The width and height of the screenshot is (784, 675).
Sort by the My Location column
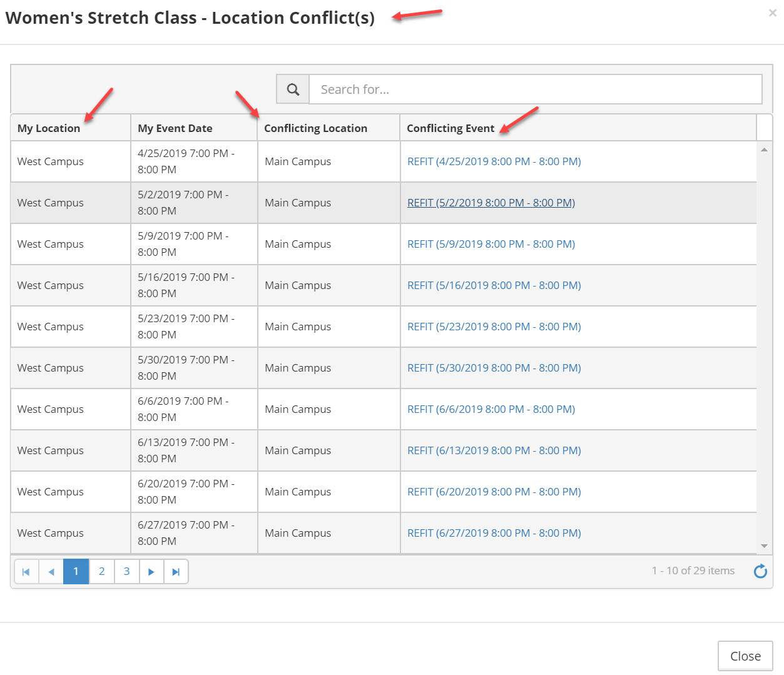click(x=48, y=128)
